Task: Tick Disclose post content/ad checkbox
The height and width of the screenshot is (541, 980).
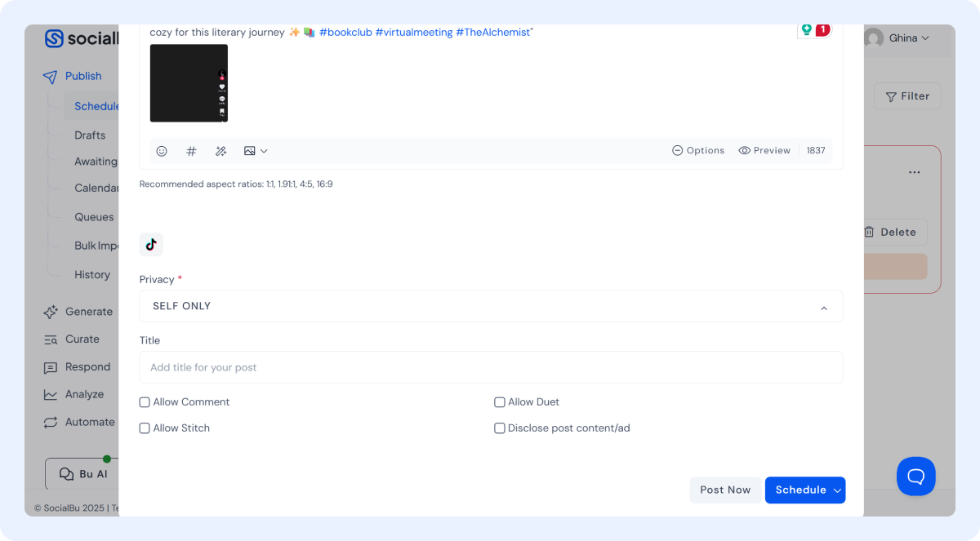Action: tap(500, 428)
